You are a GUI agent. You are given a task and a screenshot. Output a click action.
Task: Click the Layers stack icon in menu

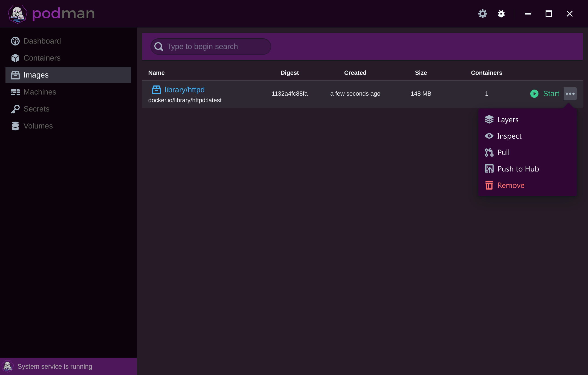coord(489,119)
